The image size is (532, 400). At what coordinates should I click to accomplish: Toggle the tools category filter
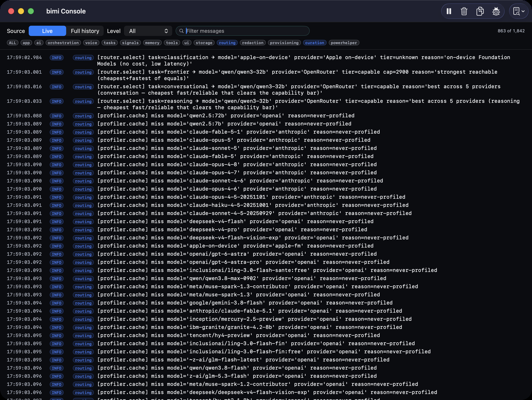(172, 43)
